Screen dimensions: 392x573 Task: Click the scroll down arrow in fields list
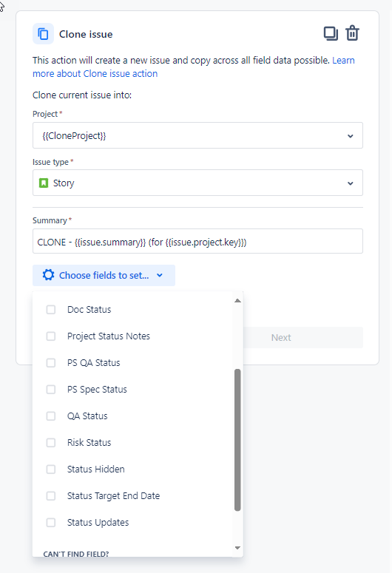[237, 547]
